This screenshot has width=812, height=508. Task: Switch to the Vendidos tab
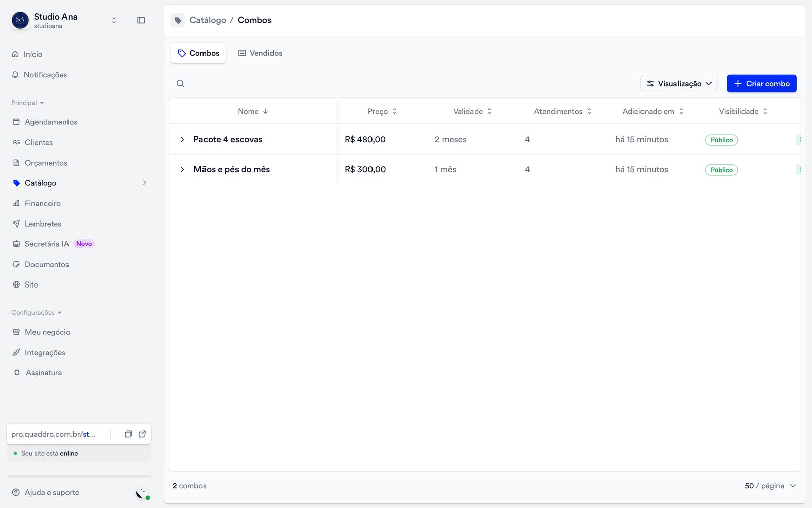point(260,53)
